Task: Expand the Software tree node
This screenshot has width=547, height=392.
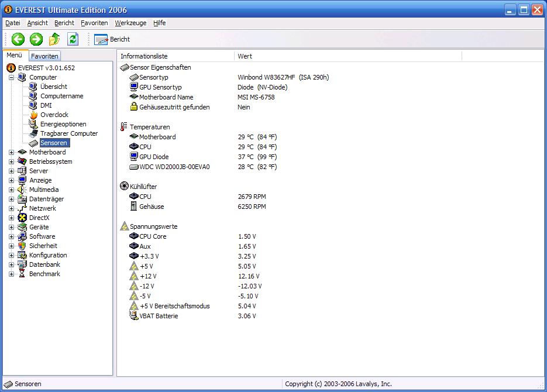Action: pos(12,237)
